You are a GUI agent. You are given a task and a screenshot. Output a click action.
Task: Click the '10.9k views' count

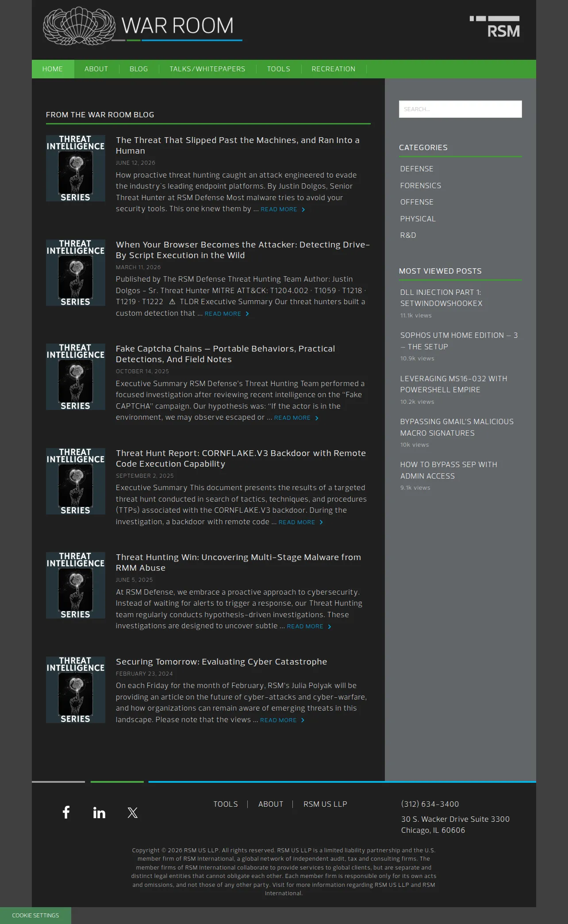tap(417, 359)
